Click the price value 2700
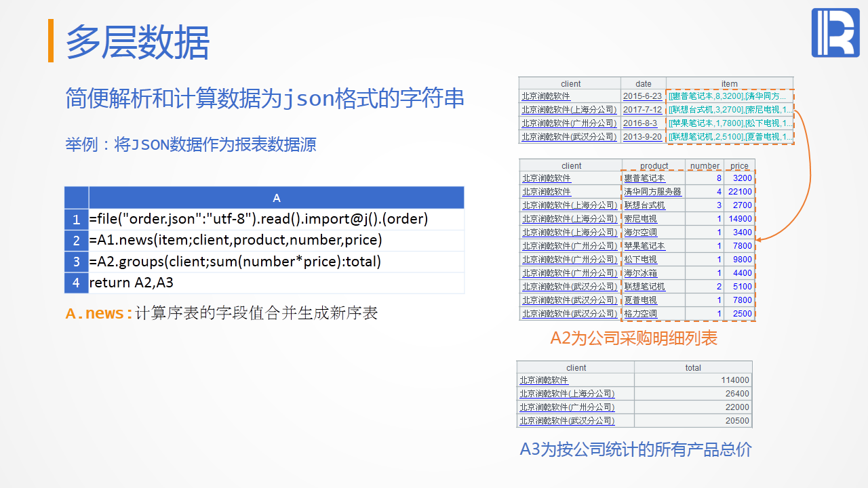The image size is (868, 488). coord(743,205)
